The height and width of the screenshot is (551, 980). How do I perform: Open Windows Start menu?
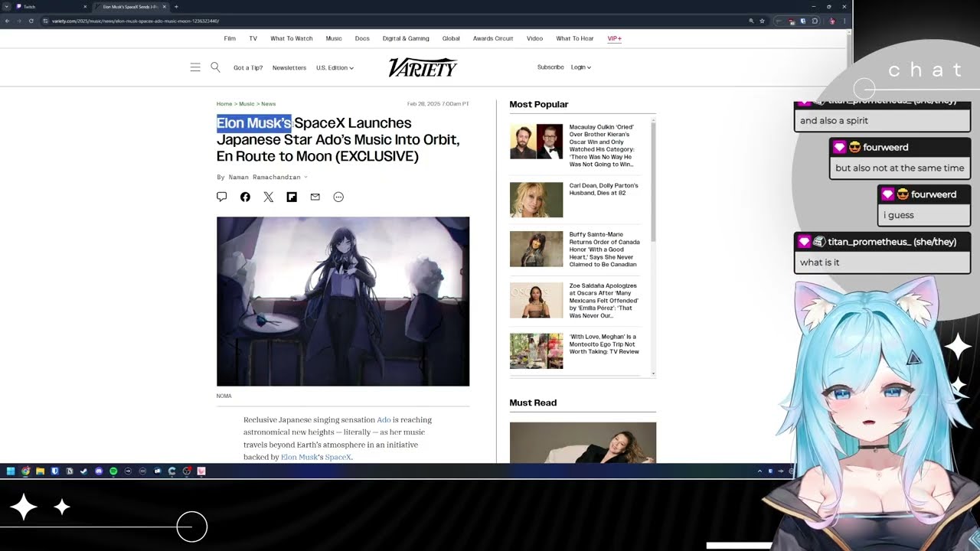coord(11,471)
